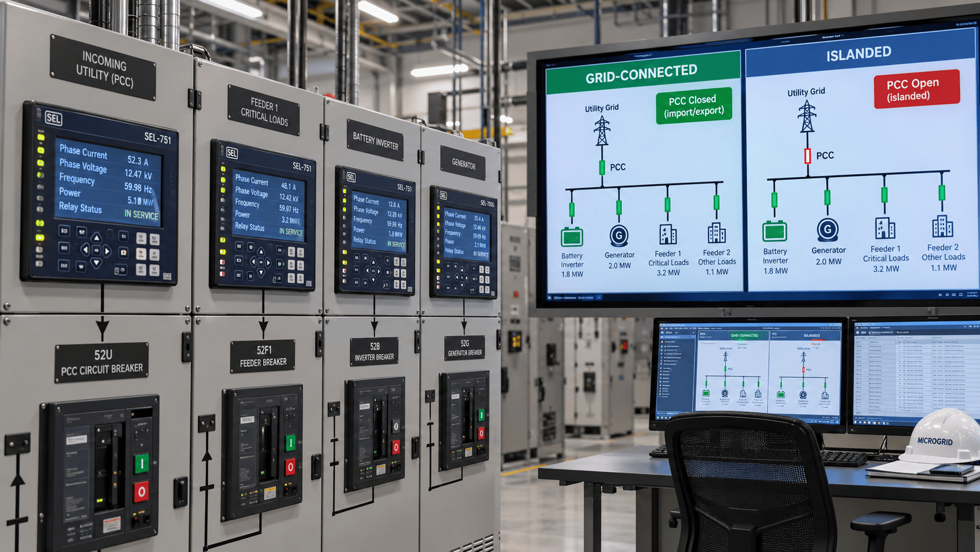
Task: Click the PCC Closed (import/export) button
Action: click(694, 105)
